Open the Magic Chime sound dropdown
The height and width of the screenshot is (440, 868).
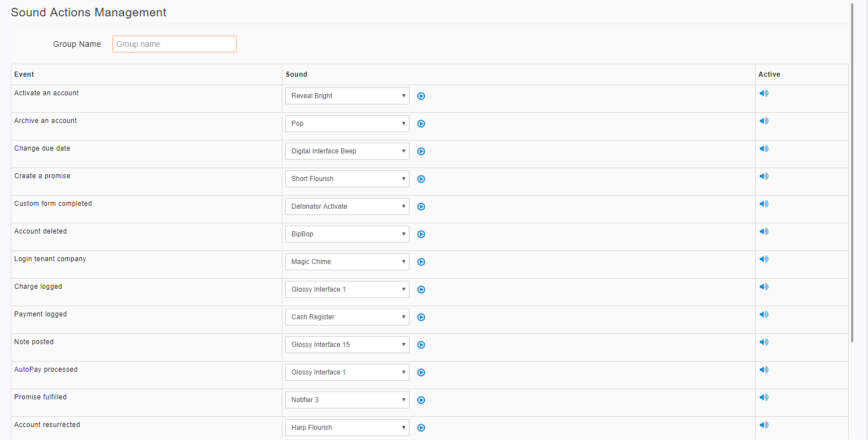pos(347,262)
